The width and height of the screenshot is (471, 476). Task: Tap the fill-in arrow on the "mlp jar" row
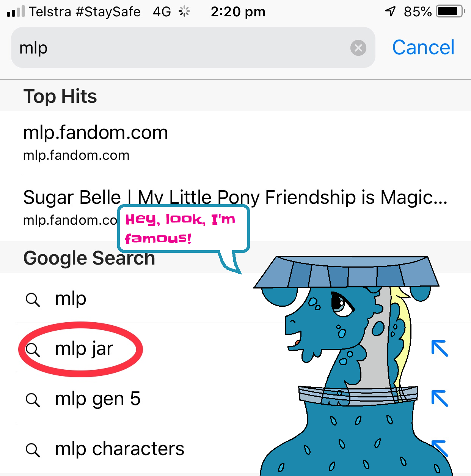[440, 348]
